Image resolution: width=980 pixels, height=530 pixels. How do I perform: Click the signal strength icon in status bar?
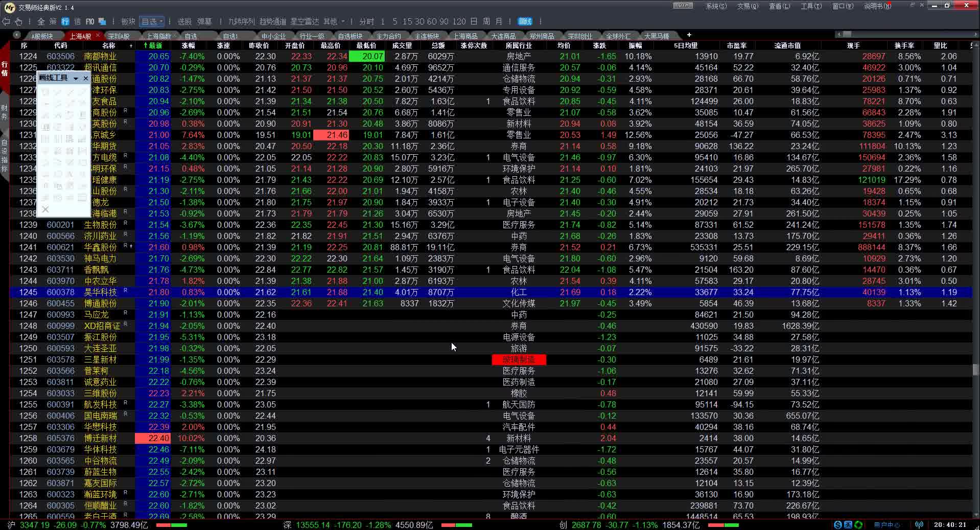(x=919, y=525)
